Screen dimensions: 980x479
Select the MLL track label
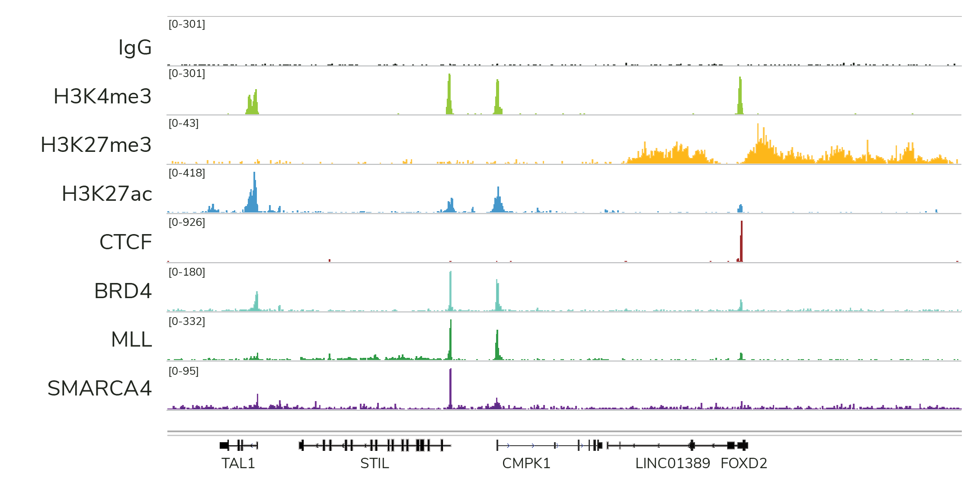[131, 339]
